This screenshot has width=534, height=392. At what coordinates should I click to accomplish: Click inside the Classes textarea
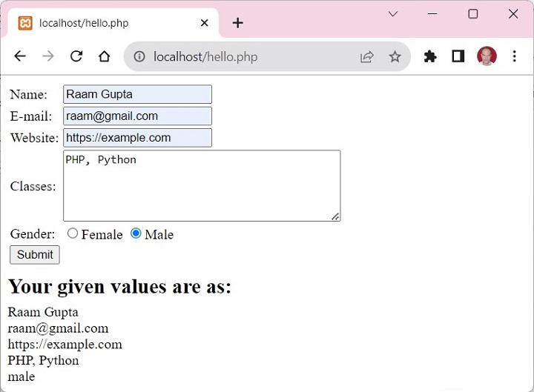point(202,186)
